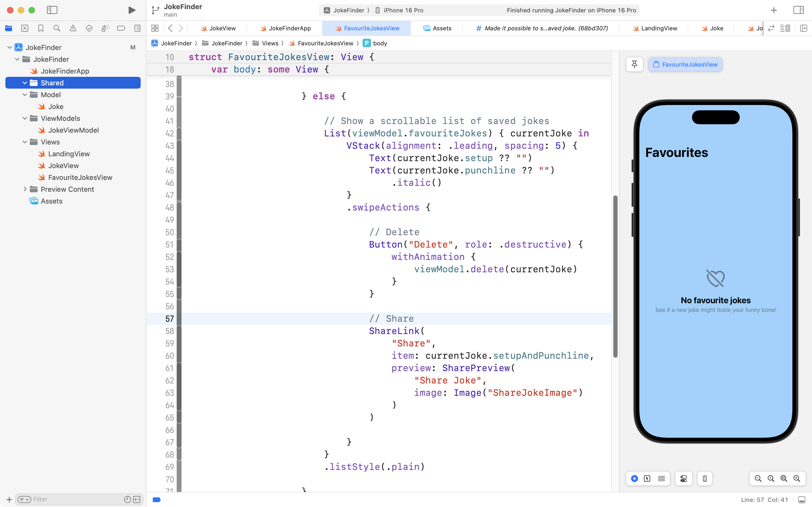Viewport: 812px width, 507px height.
Task: Select iPhone 16 Pro run destination
Action: tap(403, 10)
